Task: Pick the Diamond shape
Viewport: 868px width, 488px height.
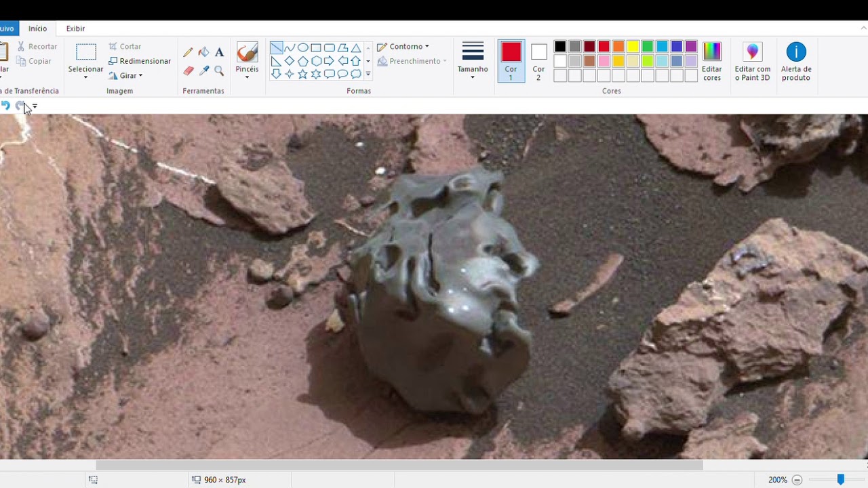Action: [290, 61]
